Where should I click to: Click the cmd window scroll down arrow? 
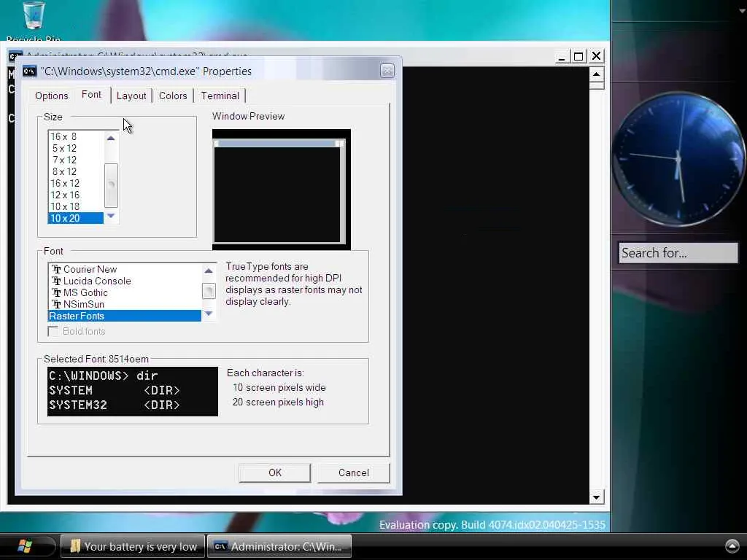click(597, 497)
